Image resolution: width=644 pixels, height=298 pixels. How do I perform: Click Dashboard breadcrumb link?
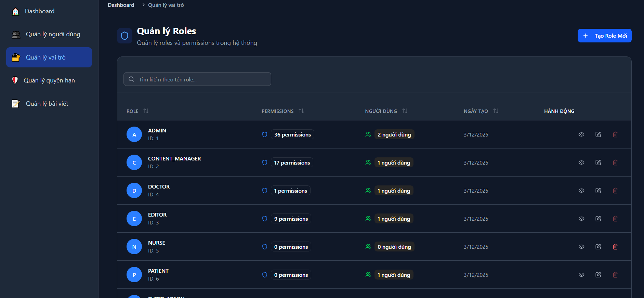click(121, 5)
